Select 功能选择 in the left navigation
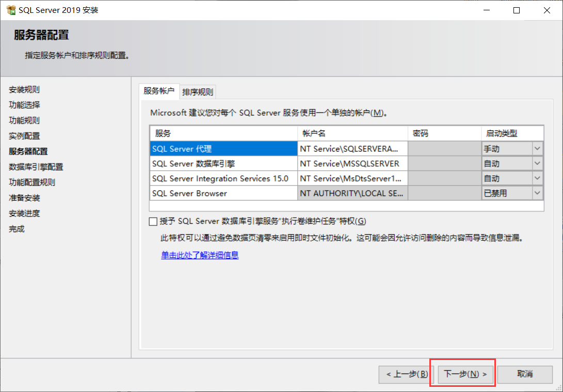This screenshot has height=392, width=563. point(24,105)
